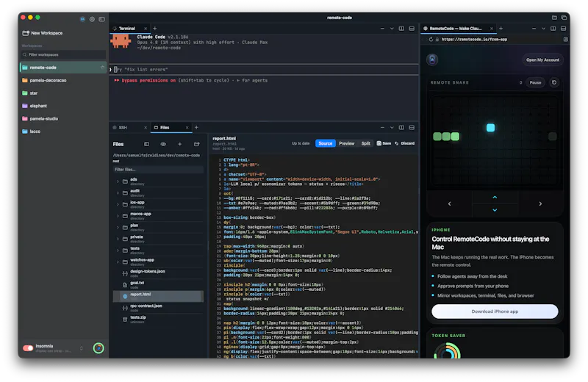Open the lacco workspace
The height and width of the screenshot is (382, 588).
point(63,131)
